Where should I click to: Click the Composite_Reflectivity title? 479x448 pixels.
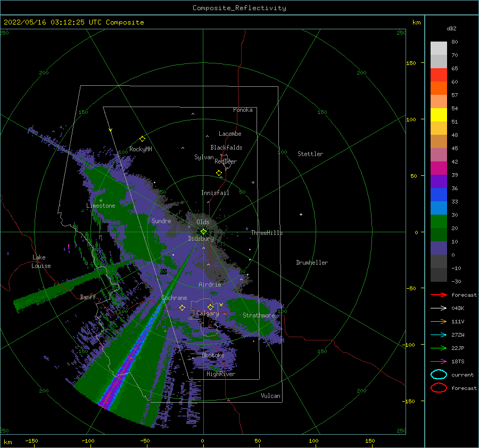point(240,8)
